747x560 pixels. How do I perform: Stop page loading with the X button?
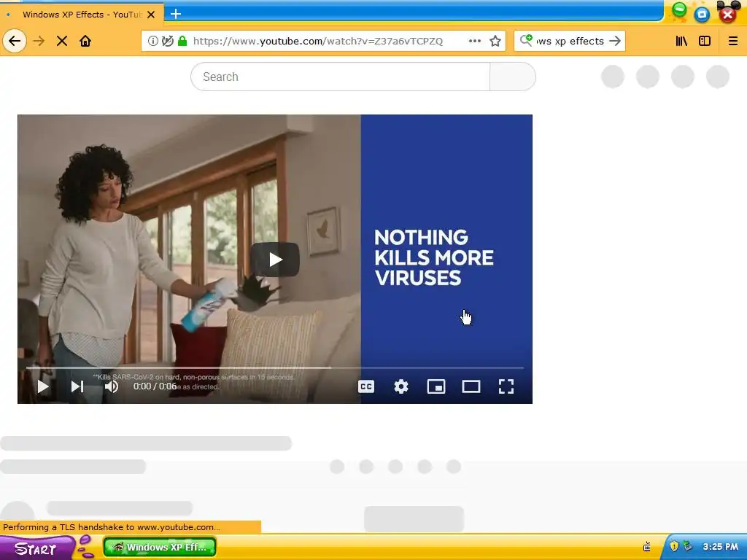62,41
